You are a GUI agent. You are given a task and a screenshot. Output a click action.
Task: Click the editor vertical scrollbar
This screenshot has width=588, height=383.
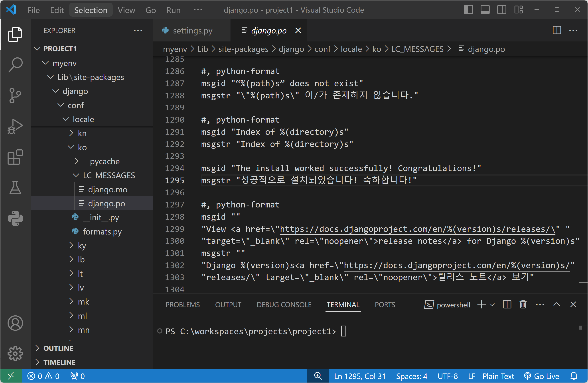pyautogui.click(x=583, y=173)
